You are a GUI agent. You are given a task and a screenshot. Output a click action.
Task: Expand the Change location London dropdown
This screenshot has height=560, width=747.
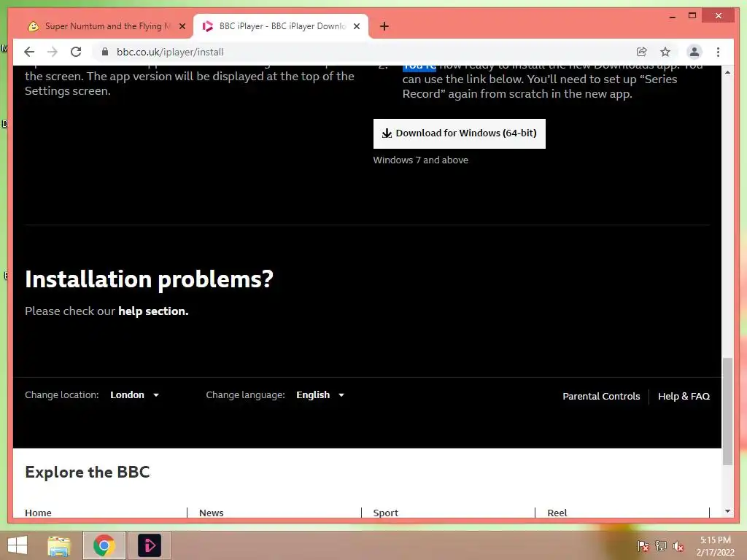click(x=135, y=394)
